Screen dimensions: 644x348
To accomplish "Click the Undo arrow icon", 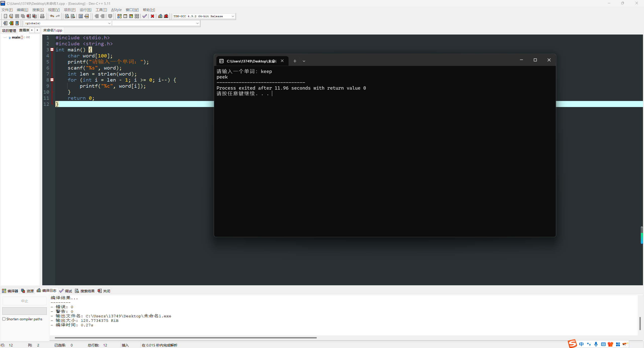I will click(52, 16).
